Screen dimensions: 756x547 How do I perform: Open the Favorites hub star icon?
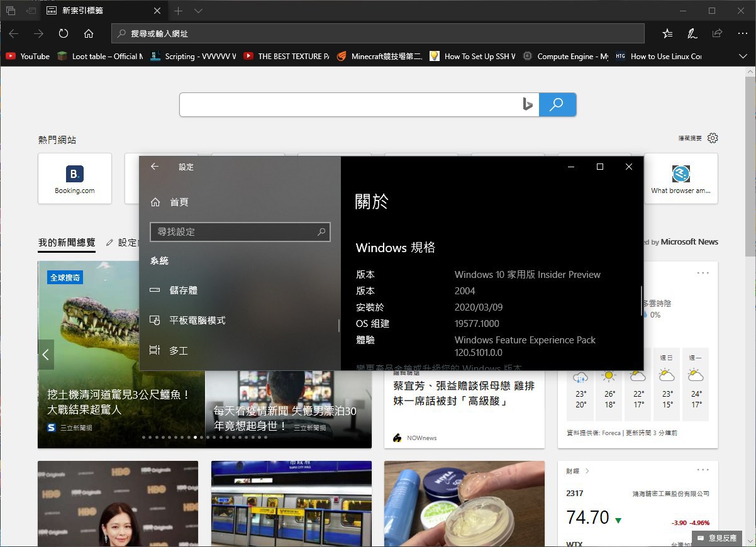click(x=667, y=33)
